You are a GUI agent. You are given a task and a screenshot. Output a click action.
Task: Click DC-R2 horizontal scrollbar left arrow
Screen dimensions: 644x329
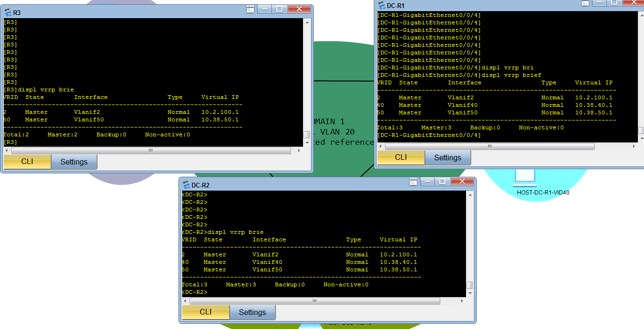click(x=185, y=301)
